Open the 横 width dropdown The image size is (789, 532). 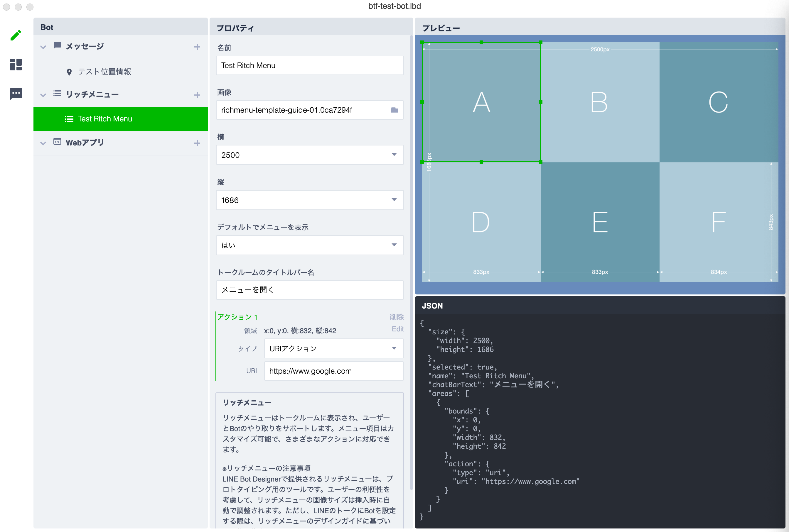tap(394, 155)
